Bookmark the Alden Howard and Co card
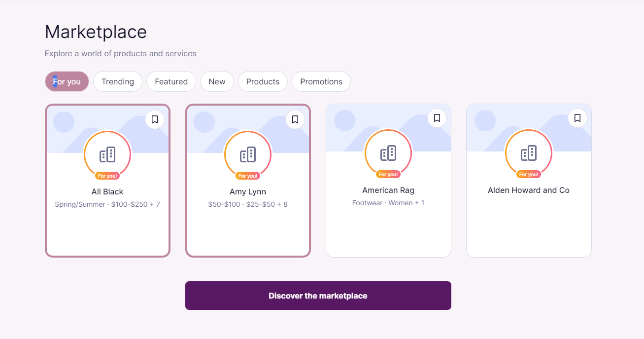Viewport: 644px width, 339px height. [577, 117]
